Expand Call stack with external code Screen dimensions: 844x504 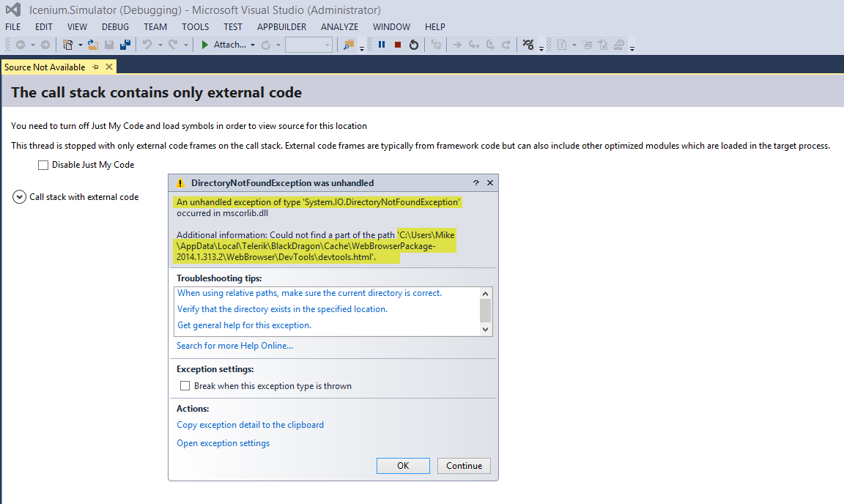[x=19, y=197]
